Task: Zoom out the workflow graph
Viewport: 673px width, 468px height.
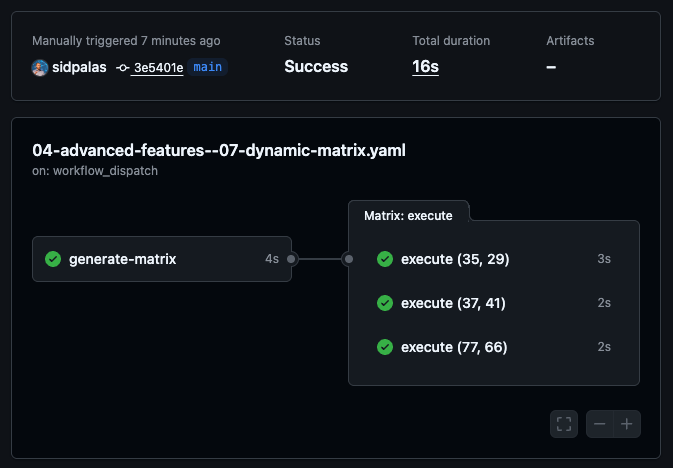Action: 600,424
